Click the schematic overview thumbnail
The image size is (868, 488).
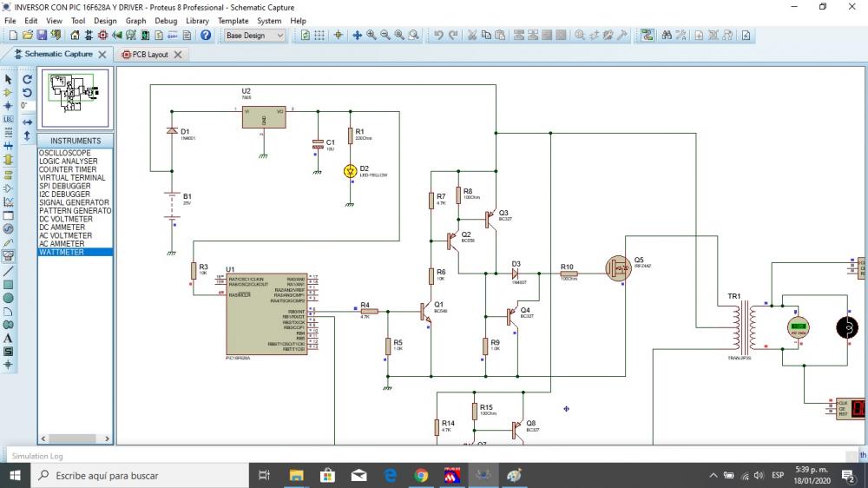click(x=76, y=98)
